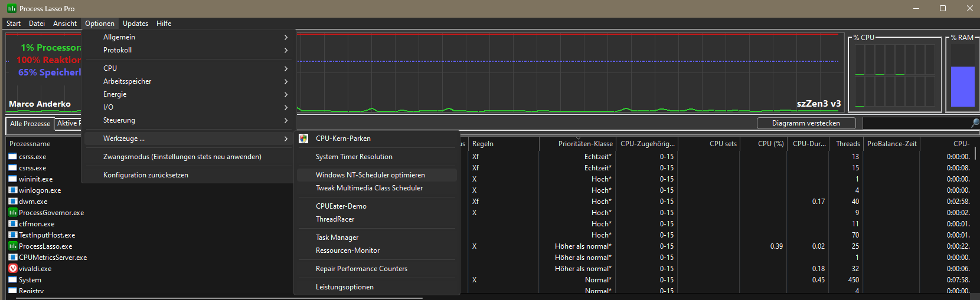Sort by Regeln column header
Viewport: 980px width, 300px height.
pos(504,144)
